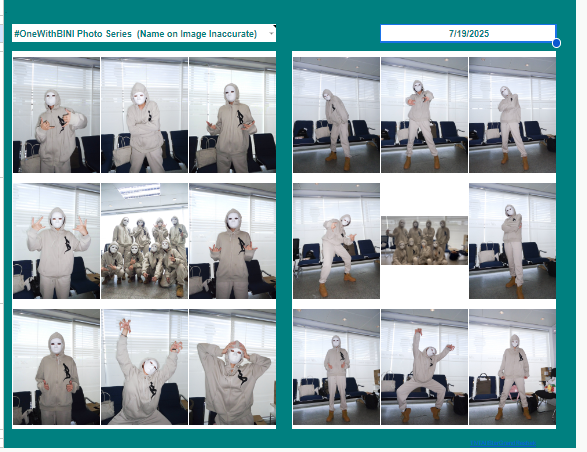
Task: Open the blue hyperlink below the photo grids
Action: click(503, 443)
